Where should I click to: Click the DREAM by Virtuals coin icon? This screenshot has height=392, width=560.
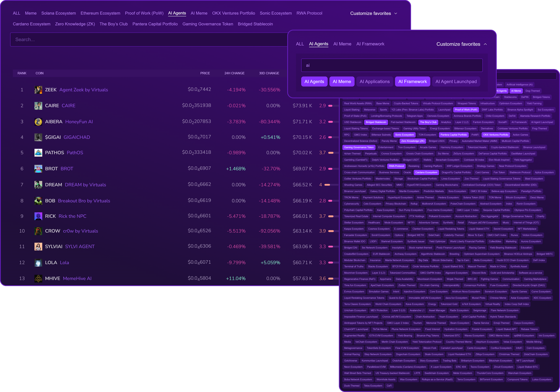point(38,185)
